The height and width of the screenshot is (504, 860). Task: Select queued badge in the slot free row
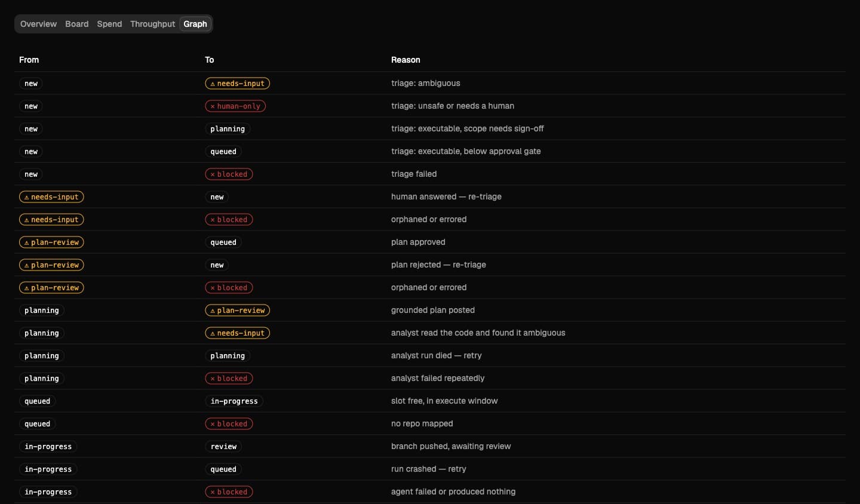37,401
